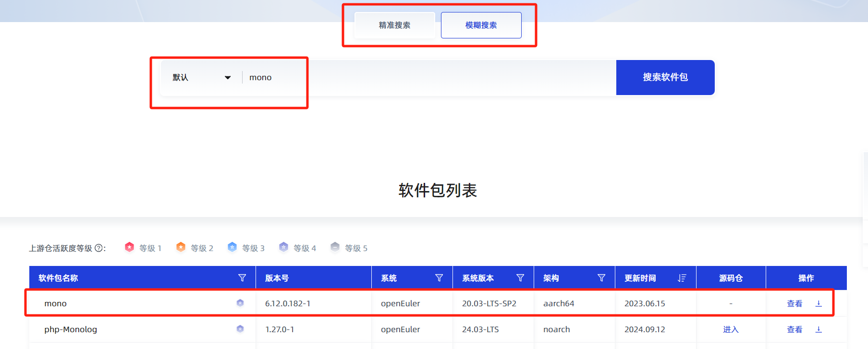
Task: Click the mono row activity level badge
Action: pyautogui.click(x=240, y=303)
